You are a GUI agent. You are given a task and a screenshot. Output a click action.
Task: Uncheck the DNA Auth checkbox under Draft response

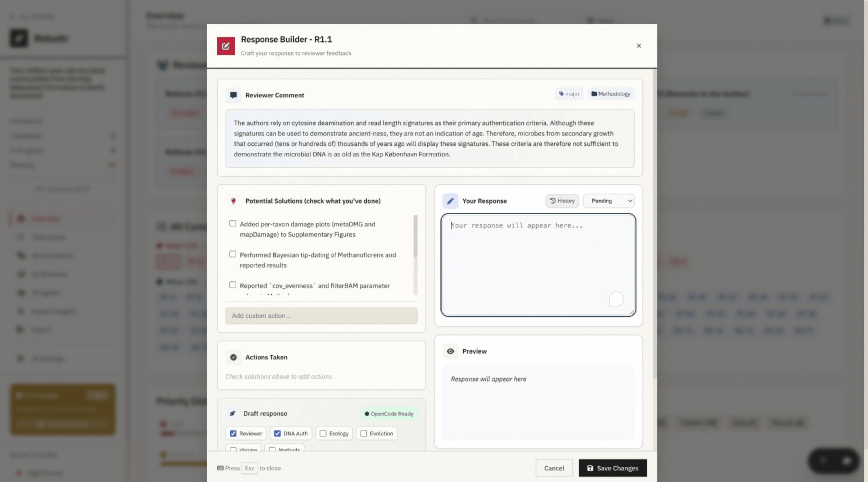(x=277, y=433)
